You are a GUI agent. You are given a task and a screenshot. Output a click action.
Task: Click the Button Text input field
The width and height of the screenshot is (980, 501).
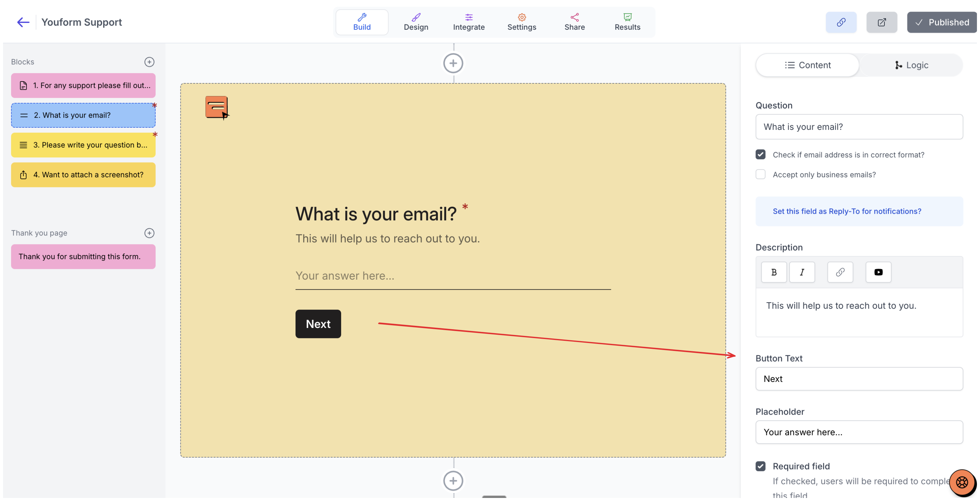pos(859,379)
